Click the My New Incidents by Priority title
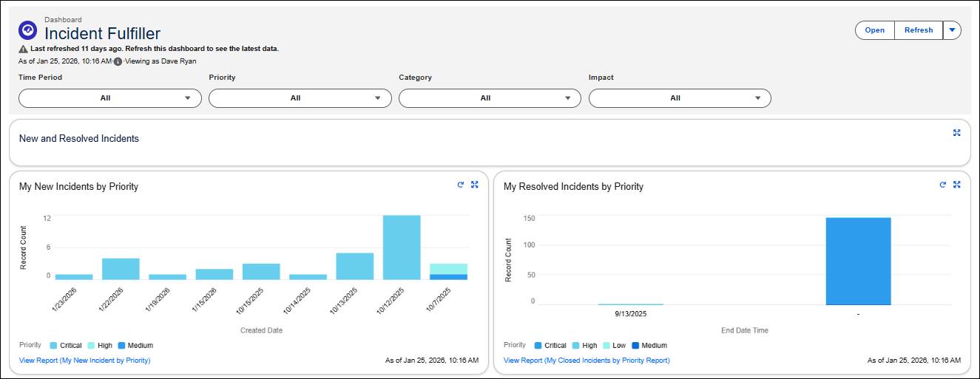Image resolution: width=980 pixels, height=379 pixels. [x=78, y=186]
